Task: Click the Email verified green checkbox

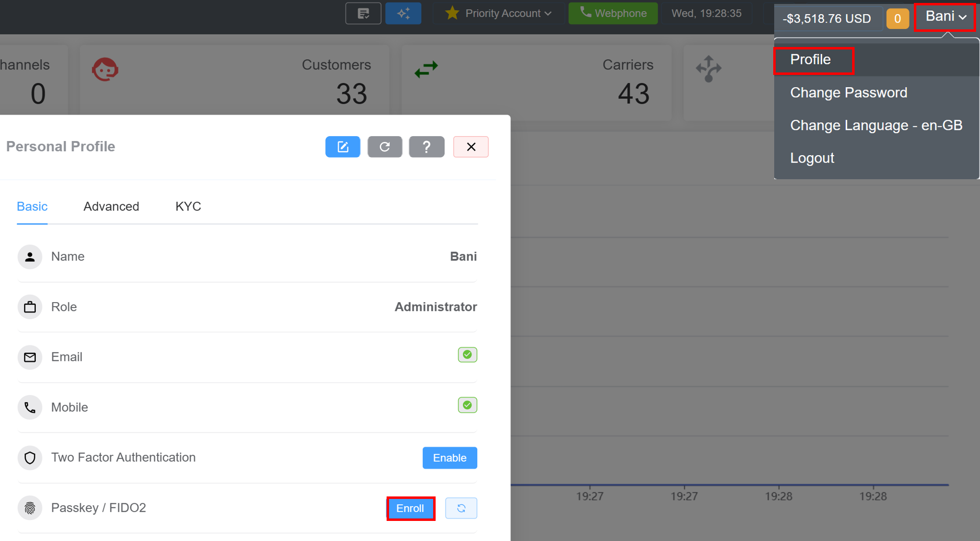Action: (467, 354)
